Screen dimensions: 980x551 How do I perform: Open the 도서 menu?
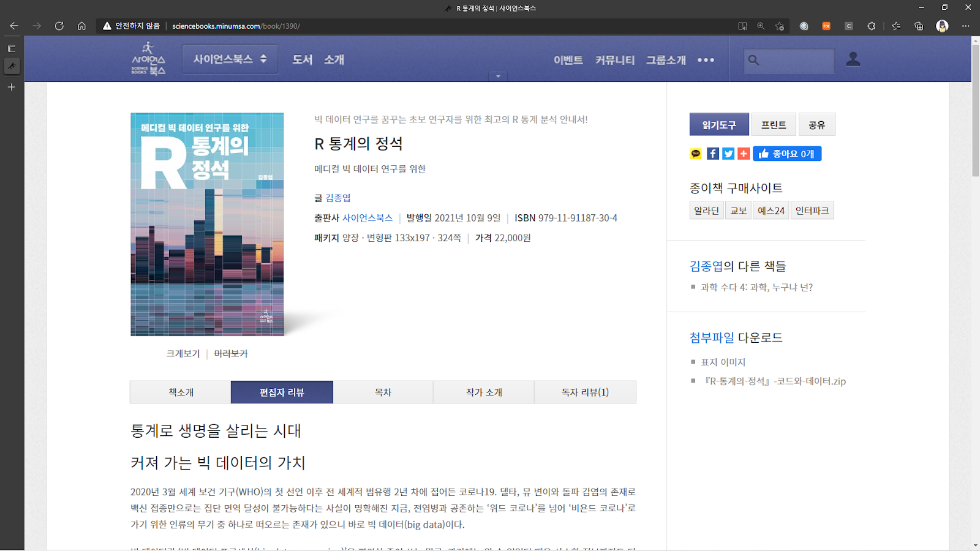click(303, 59)
